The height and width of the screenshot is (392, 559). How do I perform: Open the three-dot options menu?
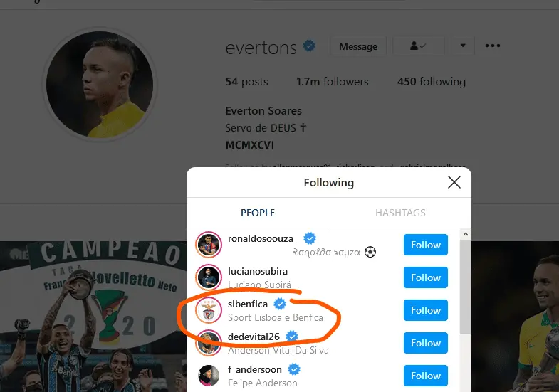coord(493,46)
